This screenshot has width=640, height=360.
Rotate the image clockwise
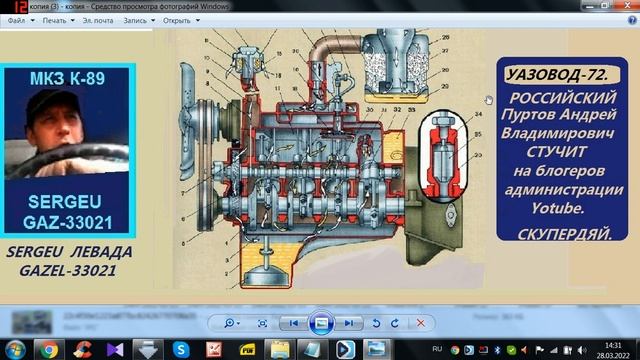pos(395,323)
